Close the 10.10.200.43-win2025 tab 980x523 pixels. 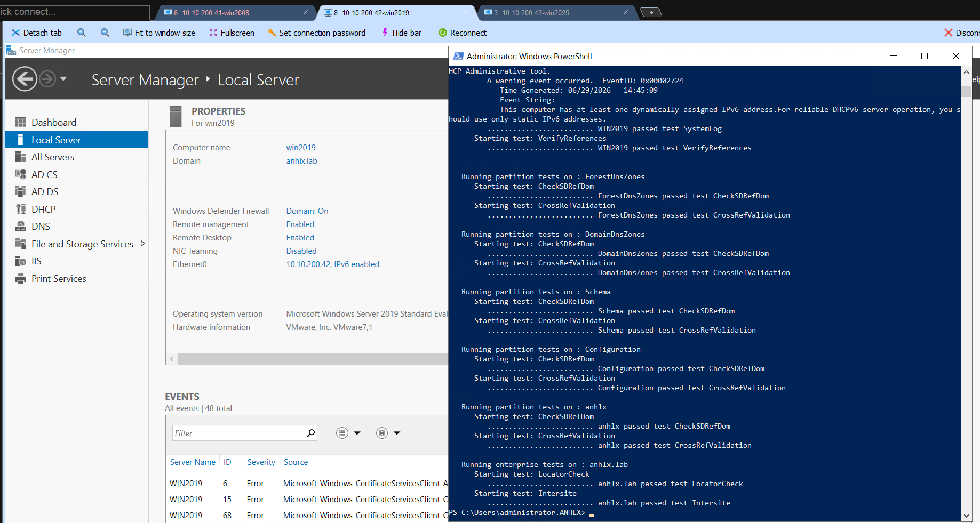tap(626, 12)
